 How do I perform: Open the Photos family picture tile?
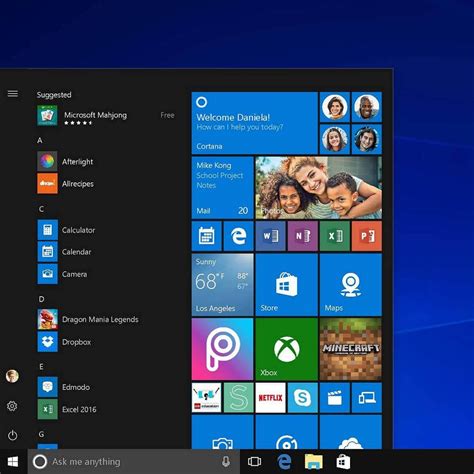pos(318,188)
